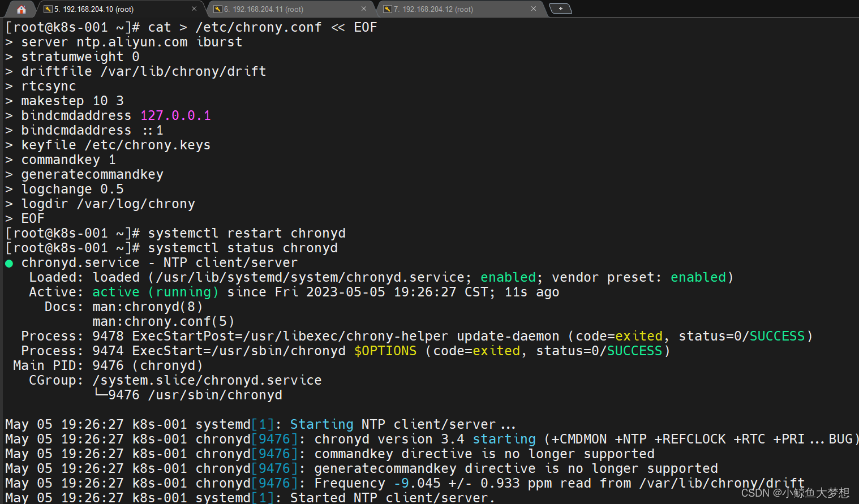The image size is (859, 504).
Task: Click the 'man:chrony.conf(5)' docs entry
Action: pos(164,322)
